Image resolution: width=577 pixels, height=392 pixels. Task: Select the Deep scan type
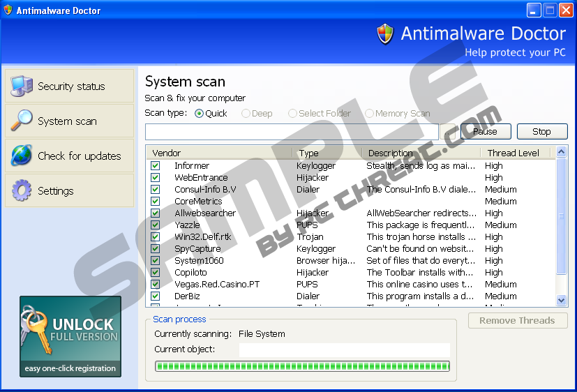(x=257, y=114)
